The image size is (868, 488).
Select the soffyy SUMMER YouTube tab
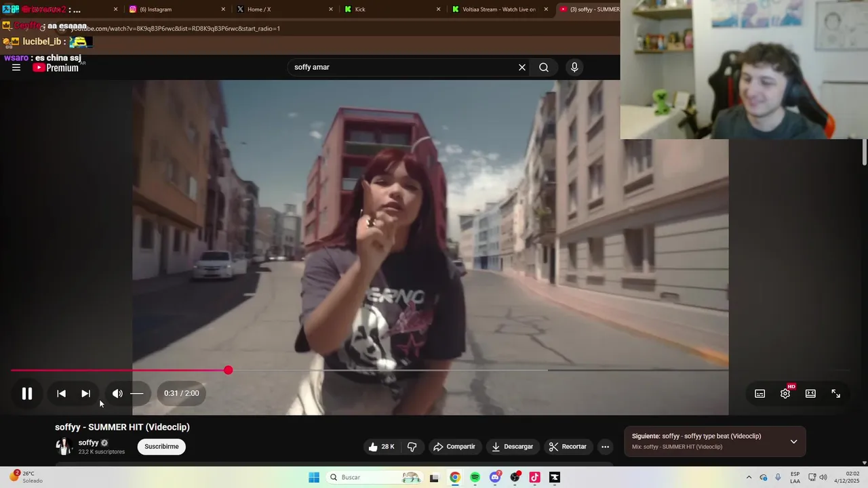[589, 9]
